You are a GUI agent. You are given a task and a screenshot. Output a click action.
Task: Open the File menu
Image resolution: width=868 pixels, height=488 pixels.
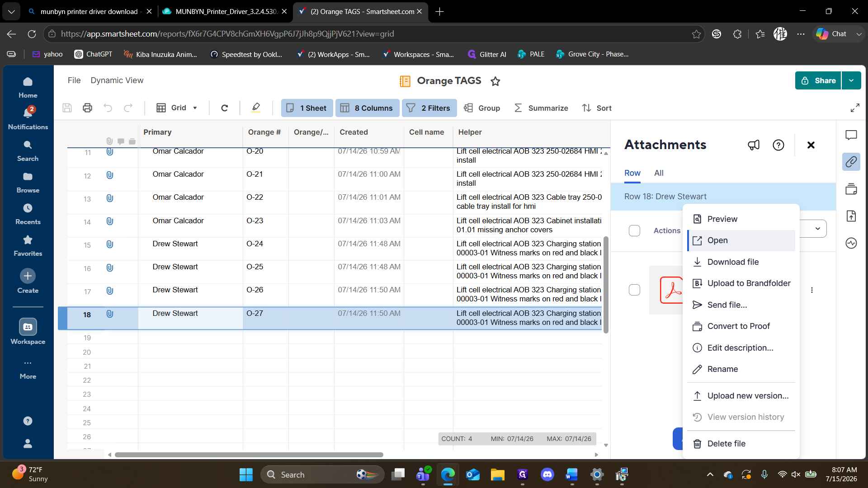click(74, 80)
